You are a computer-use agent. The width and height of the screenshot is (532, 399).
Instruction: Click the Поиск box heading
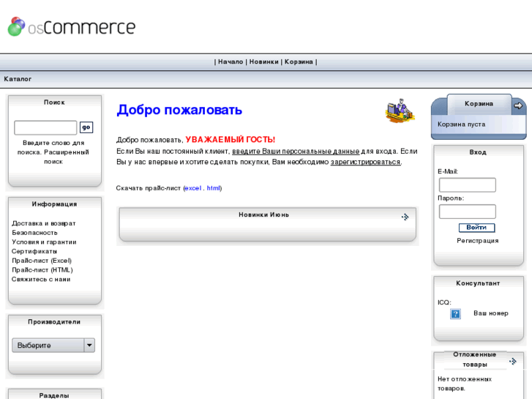[54, 102]
